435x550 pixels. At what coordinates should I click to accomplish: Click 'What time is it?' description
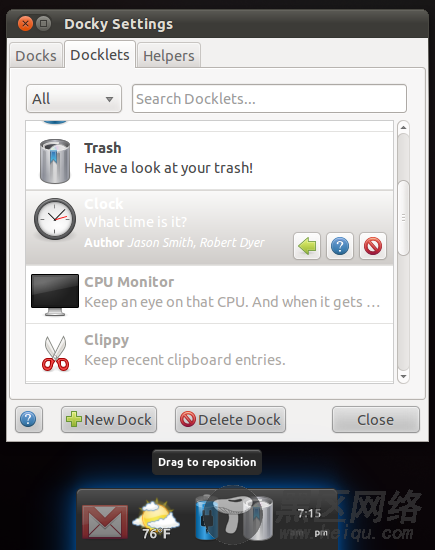136,222
